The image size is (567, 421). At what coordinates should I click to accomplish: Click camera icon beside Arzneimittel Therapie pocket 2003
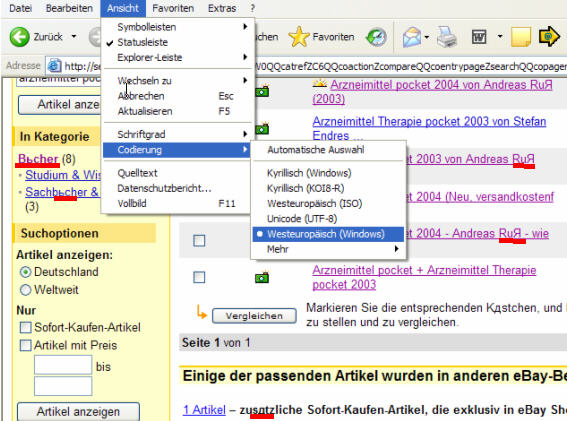coord(262,128)
